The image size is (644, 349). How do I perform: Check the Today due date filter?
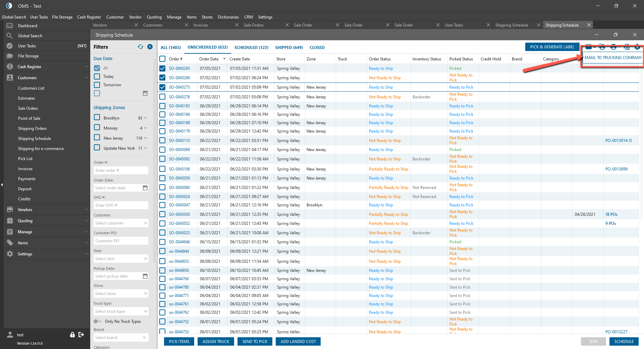click(97, 77)
